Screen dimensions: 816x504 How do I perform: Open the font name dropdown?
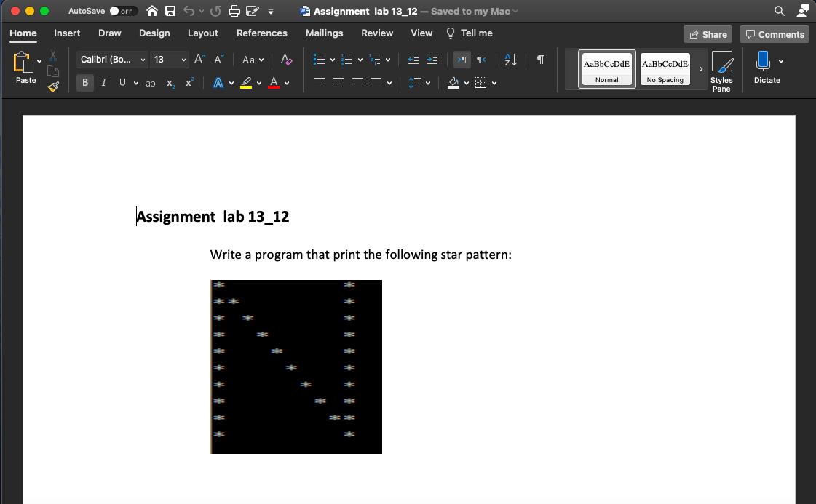(x=143, y=60)
